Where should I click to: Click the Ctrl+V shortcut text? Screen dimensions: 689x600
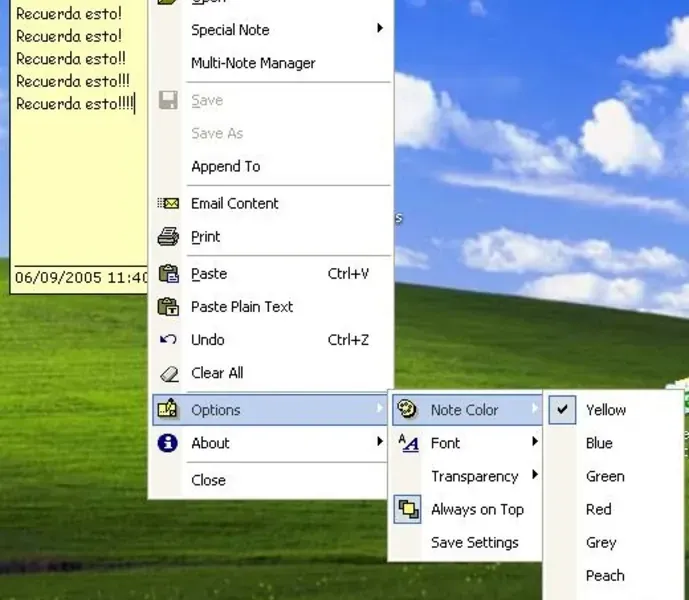coord(348,274)
